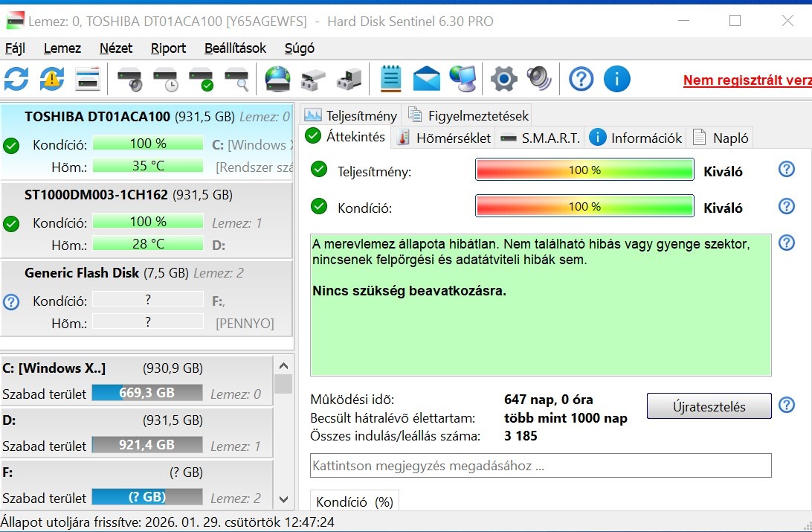This screenshot has width=812, height=532.
Task: Click the blue info circle toolbar icon
Action: 616,80
